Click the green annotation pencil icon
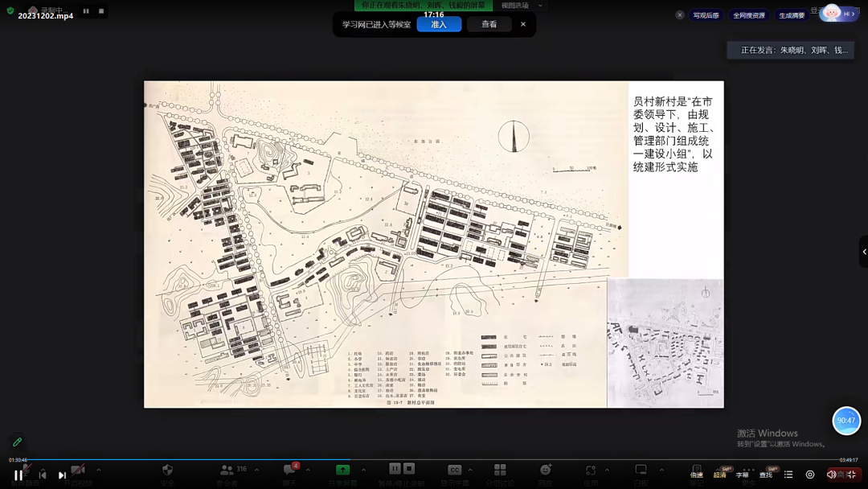 point(17,442)
